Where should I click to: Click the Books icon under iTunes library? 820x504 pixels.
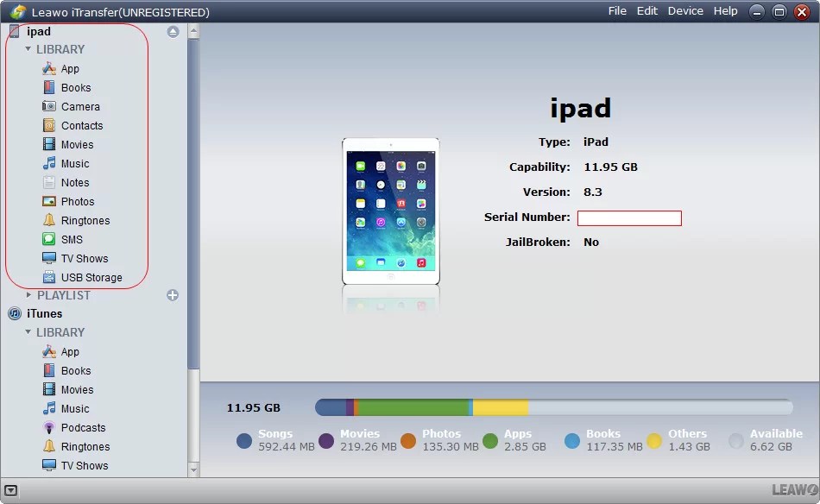click(x=49, y=371)
